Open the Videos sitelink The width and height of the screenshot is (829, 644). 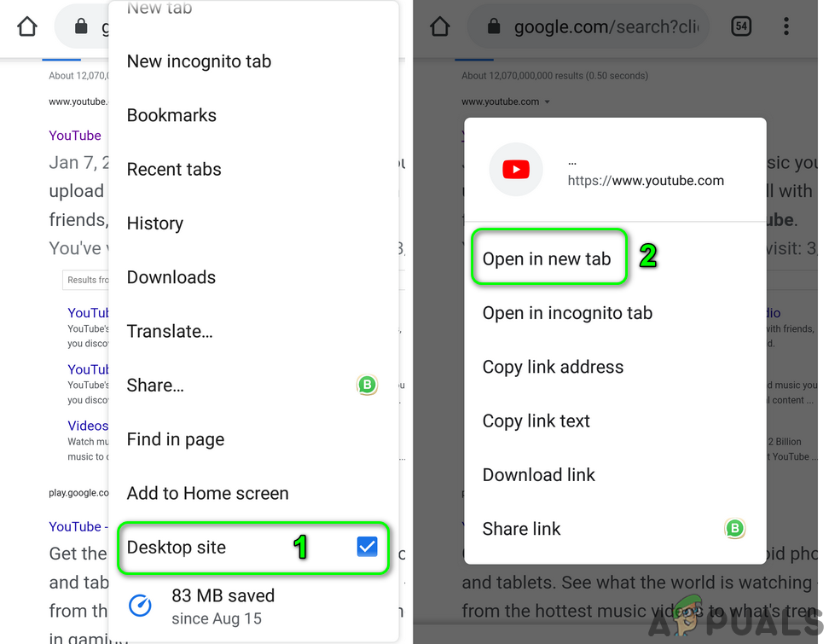88,426
